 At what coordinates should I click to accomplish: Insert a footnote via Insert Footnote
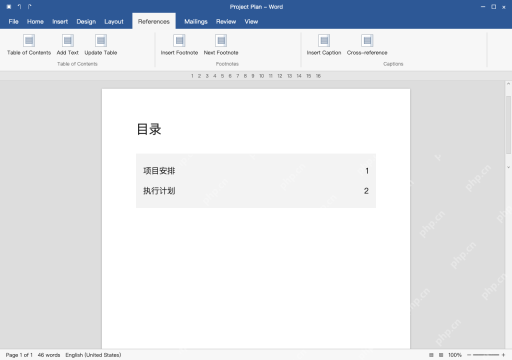click(x=179, y=45)
